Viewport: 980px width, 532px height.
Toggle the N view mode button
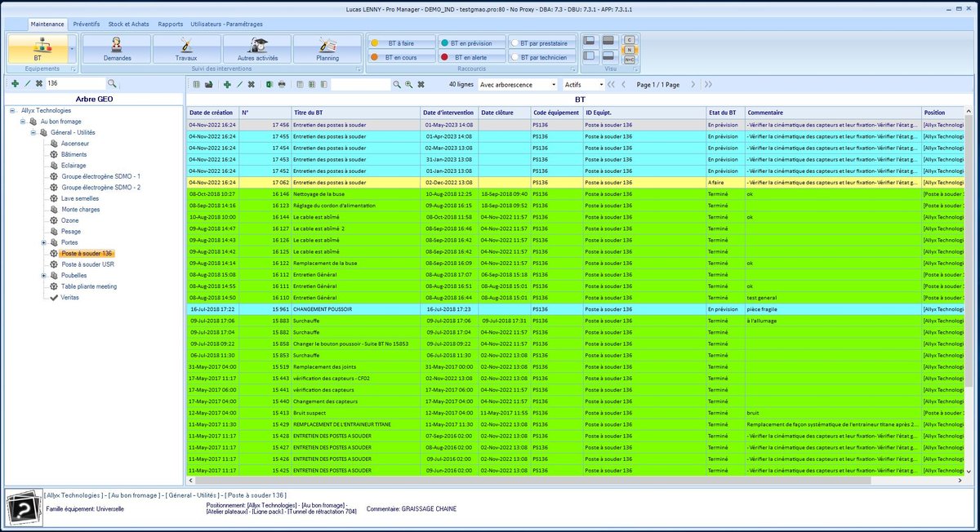click(x=629, y=49)
